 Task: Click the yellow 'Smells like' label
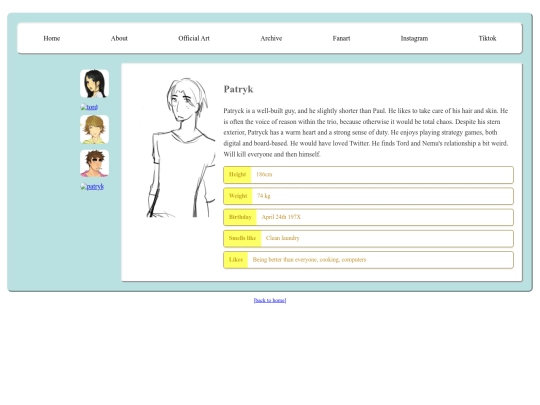pyautogui.click(x=242, y=238)
